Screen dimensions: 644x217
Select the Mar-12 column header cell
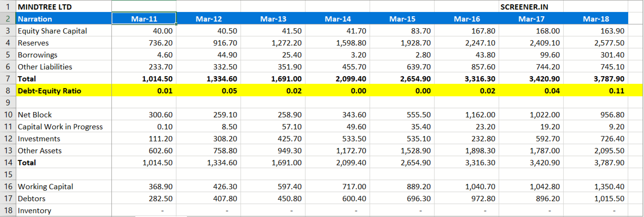pyautogui.click(x=208, y=19)
